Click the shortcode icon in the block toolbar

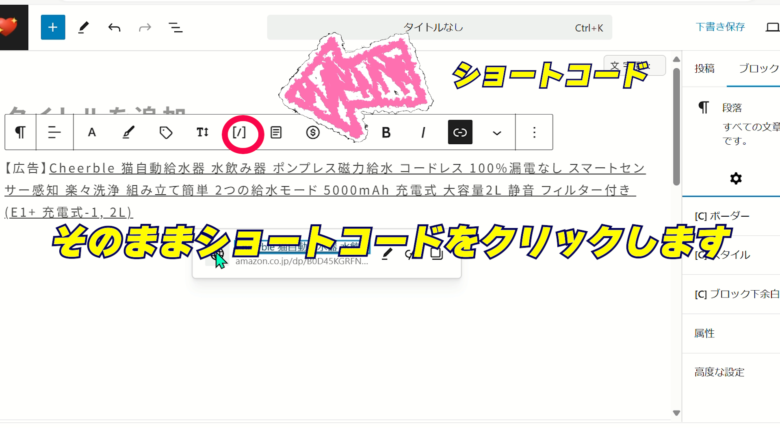(240, 132)
